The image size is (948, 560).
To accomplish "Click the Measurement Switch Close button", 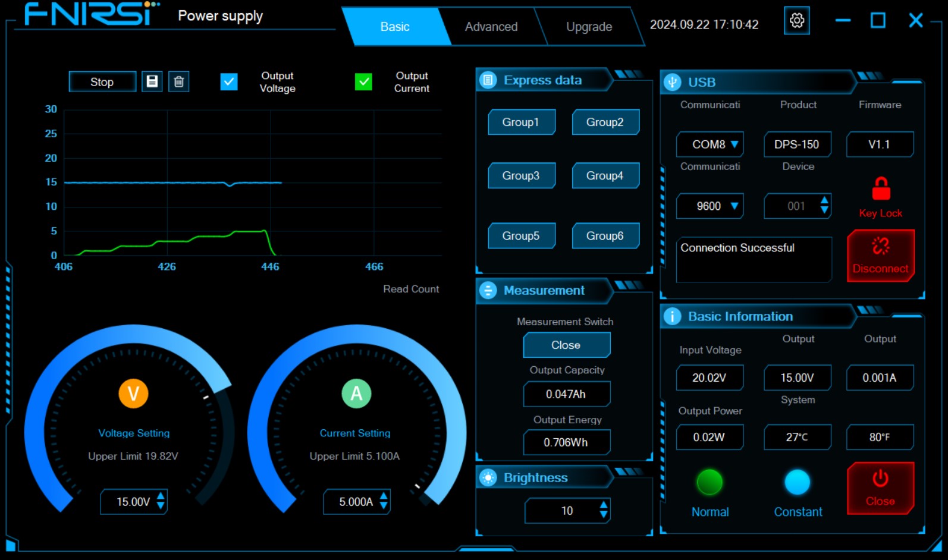I will point(566,345).
